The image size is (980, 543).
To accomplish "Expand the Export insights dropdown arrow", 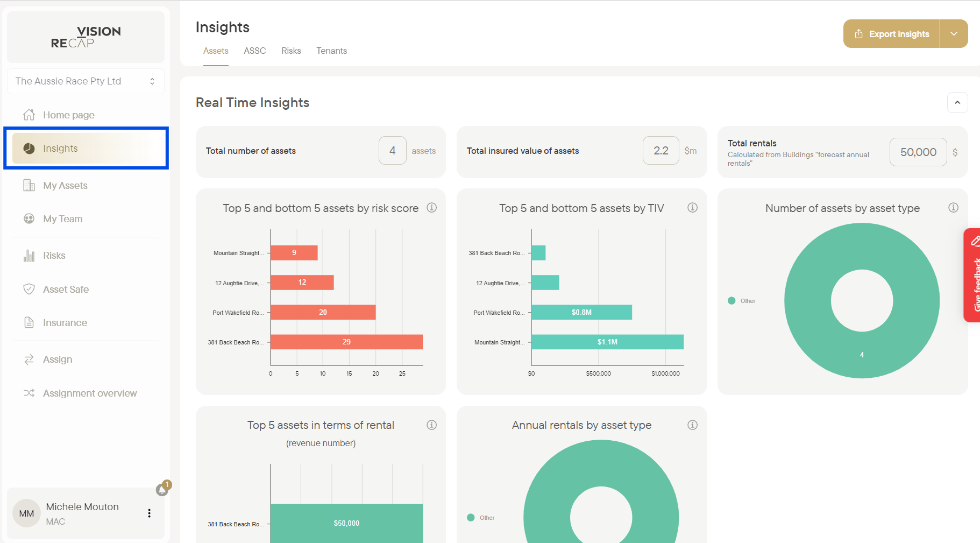I will click(954, 34).
